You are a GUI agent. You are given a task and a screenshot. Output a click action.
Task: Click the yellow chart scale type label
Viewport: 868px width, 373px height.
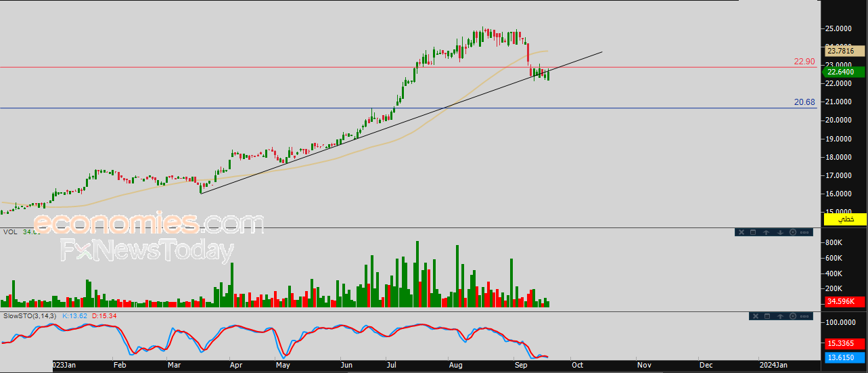tap(844, 219)
